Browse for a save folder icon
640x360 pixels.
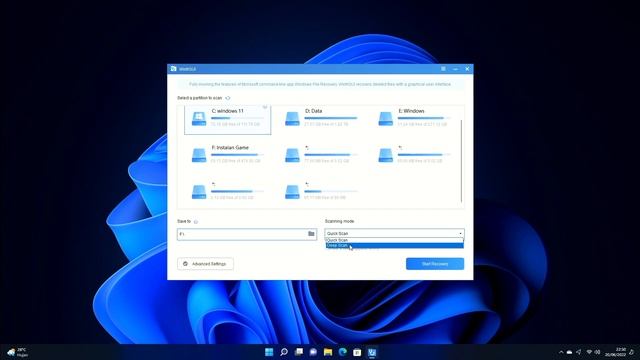pos(311,234)
